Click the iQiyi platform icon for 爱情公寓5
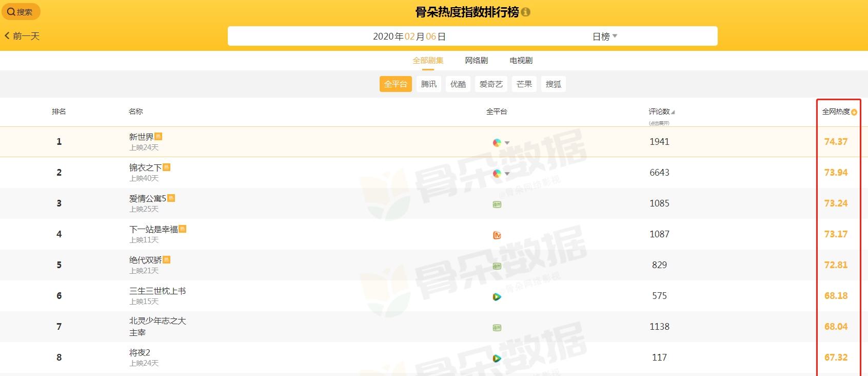868x376 pixels. pos(497,204)
